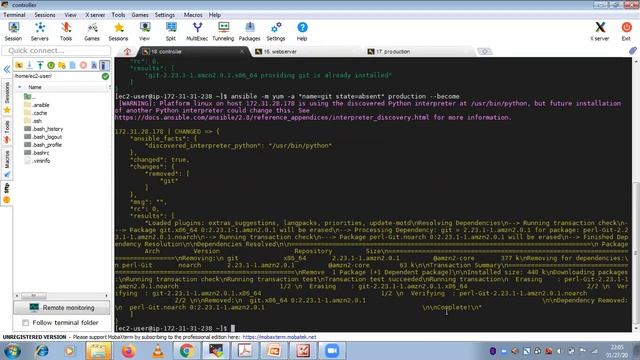Open the View menu
Screen dimensions: 640x360
pos(70,15)
